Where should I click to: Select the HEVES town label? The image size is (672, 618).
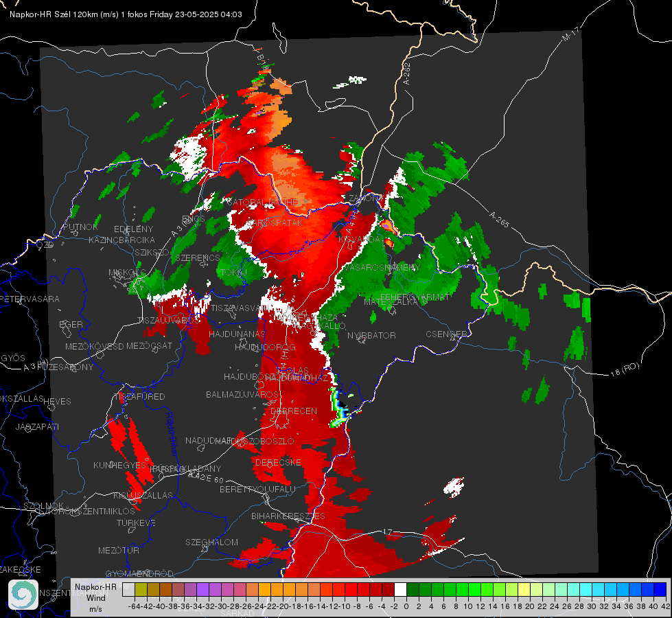coord(57,402)
